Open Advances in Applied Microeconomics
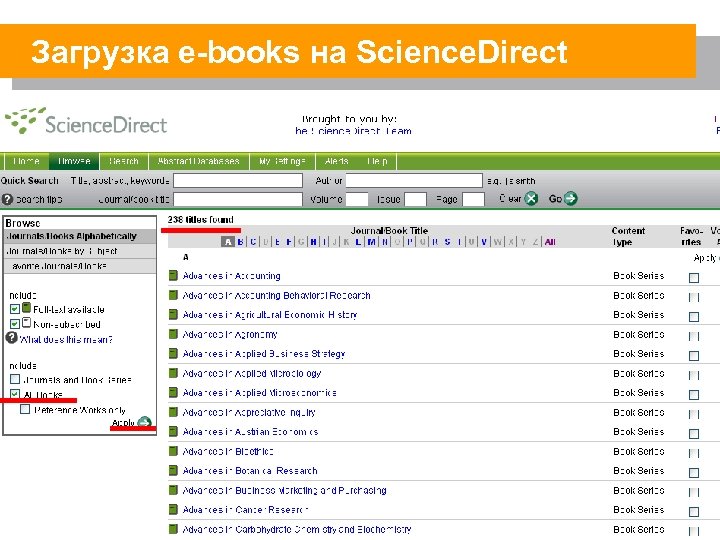 259,393
